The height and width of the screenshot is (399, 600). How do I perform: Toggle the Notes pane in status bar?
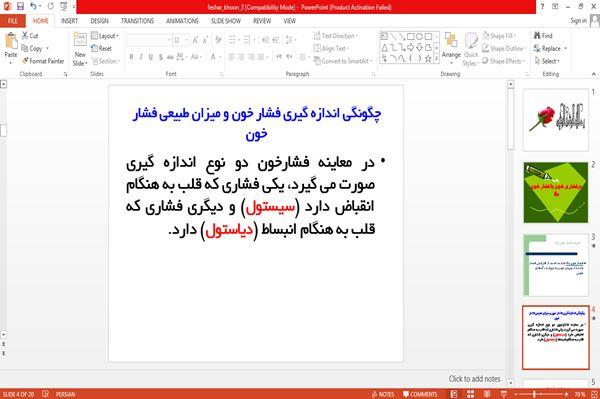click(x=383, y=394)
